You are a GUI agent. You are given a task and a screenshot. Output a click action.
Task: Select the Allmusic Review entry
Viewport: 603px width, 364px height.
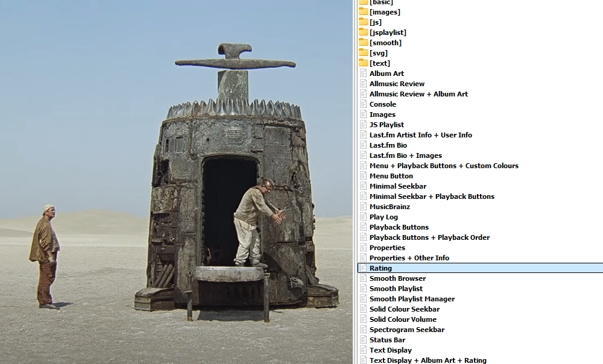click(397, 84)
